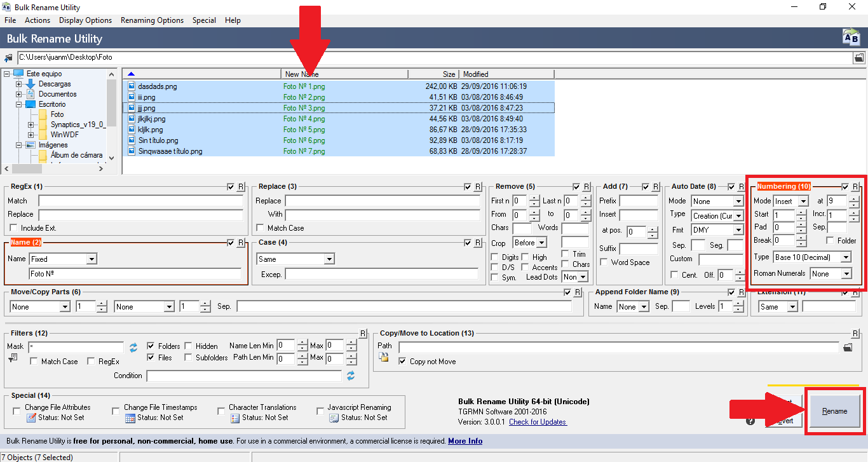Click the Rename button
Image resolution: width=868 pixels, height=462 pixels.
(x=834, y=411)
